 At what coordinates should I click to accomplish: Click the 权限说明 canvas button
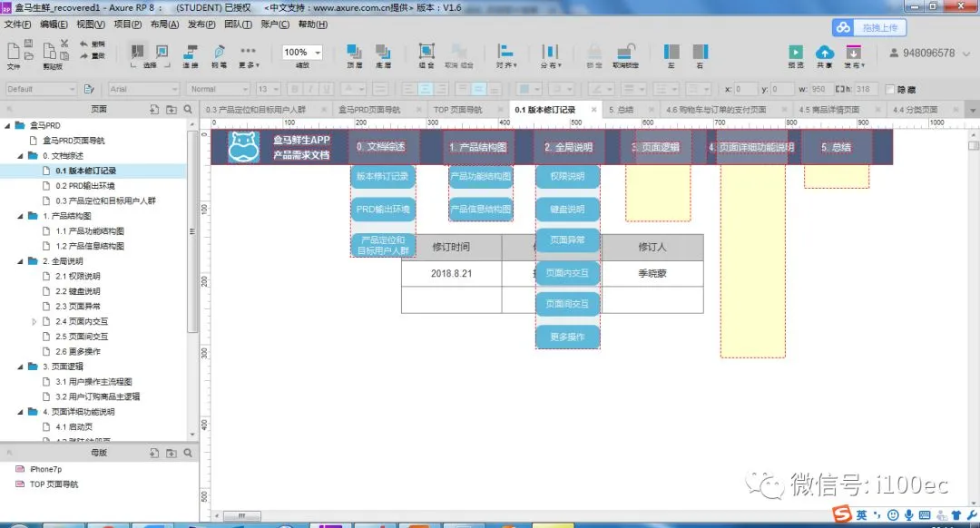[567, 177]
